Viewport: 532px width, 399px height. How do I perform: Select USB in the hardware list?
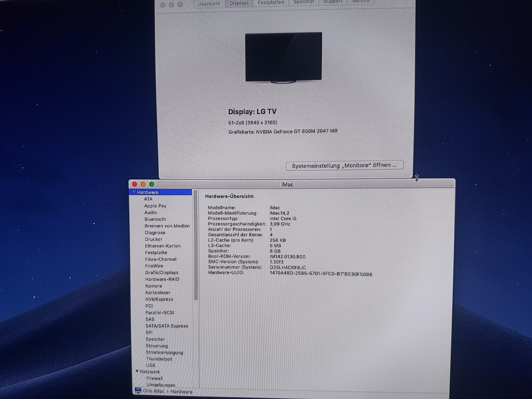pyautogui.click(x=151, y=365)
